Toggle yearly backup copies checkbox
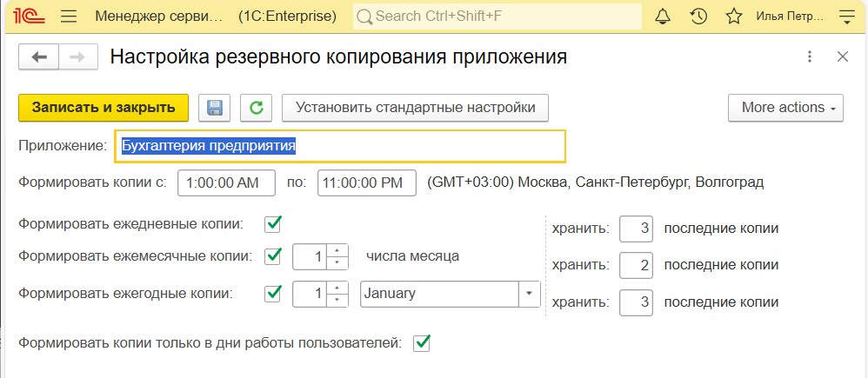The image size is (868, 378). 273,293
